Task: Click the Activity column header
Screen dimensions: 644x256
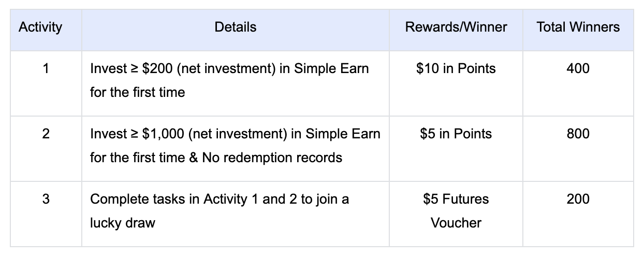Action: (x=40, y=27)
